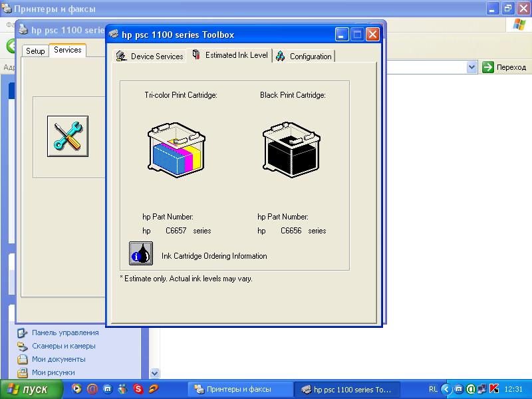The width and height of the screenshot is (532, 399).
Task: Click the RL language indicator in taskbar
Action: [x=433, y=389]
